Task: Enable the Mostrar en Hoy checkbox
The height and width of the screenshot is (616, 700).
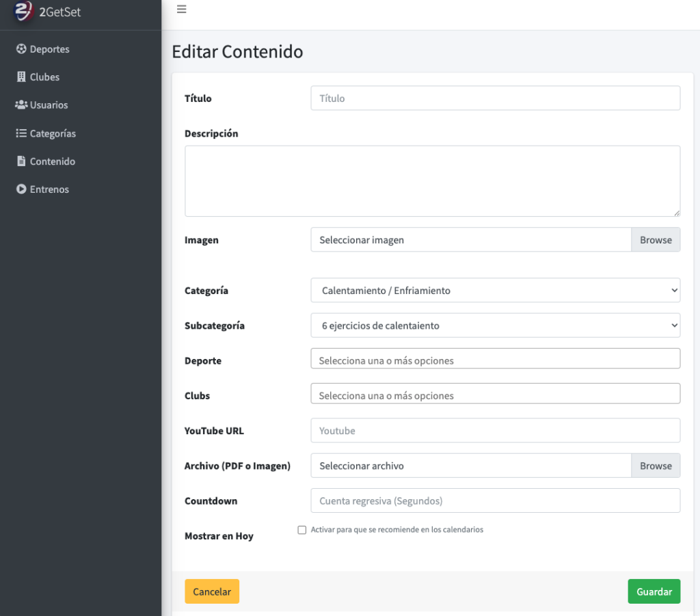Action: [x=302, y=530]
